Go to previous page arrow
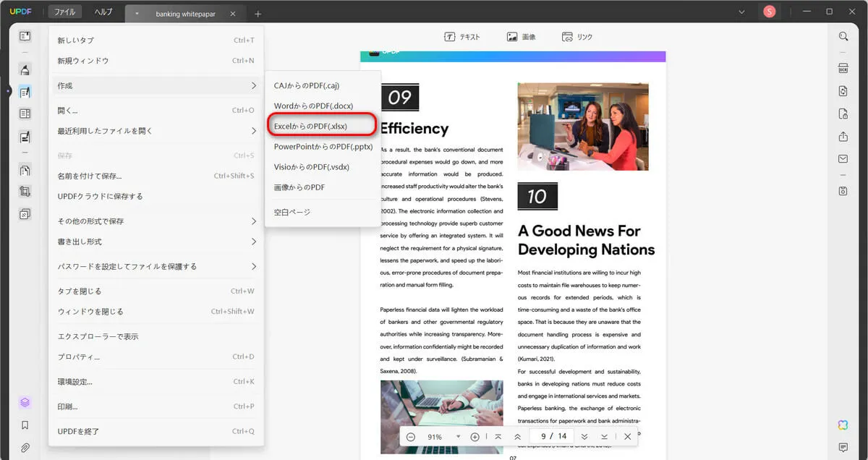868x460 pixels. [x=517, y=437]
